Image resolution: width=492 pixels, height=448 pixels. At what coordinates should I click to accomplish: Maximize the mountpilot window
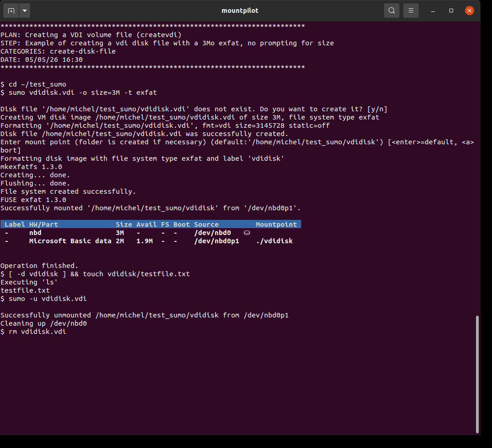[x=451, y=11]
